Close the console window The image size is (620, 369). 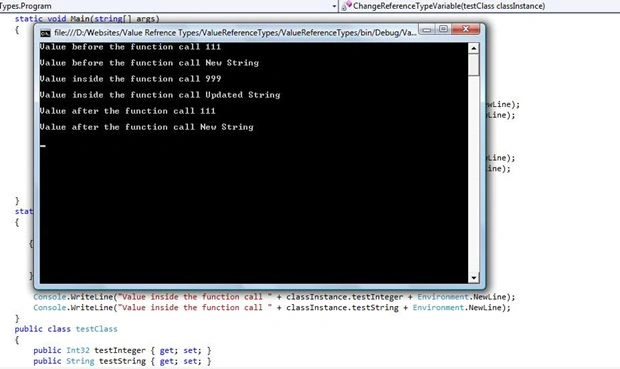click(x=466, y=29)
